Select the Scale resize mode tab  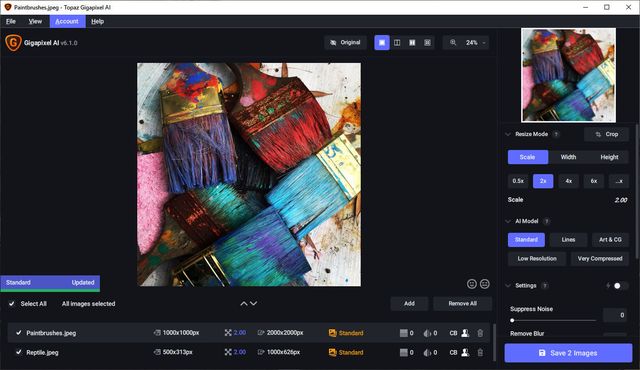click(x=527, y=157)
